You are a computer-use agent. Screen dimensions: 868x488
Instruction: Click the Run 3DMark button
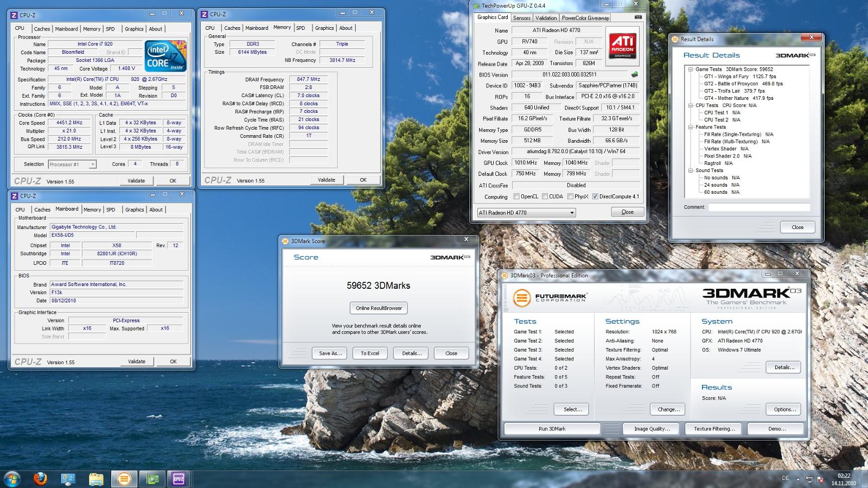pyautogui.click(x=552, y=428)
